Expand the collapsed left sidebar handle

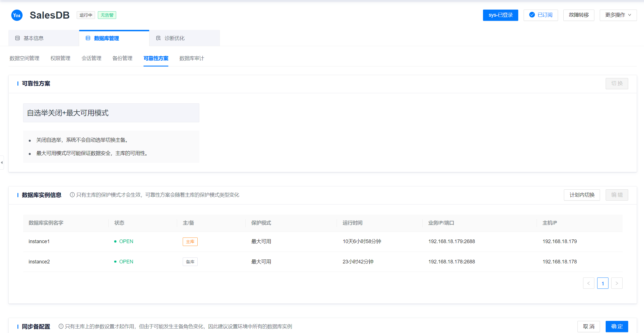point(2,163)
